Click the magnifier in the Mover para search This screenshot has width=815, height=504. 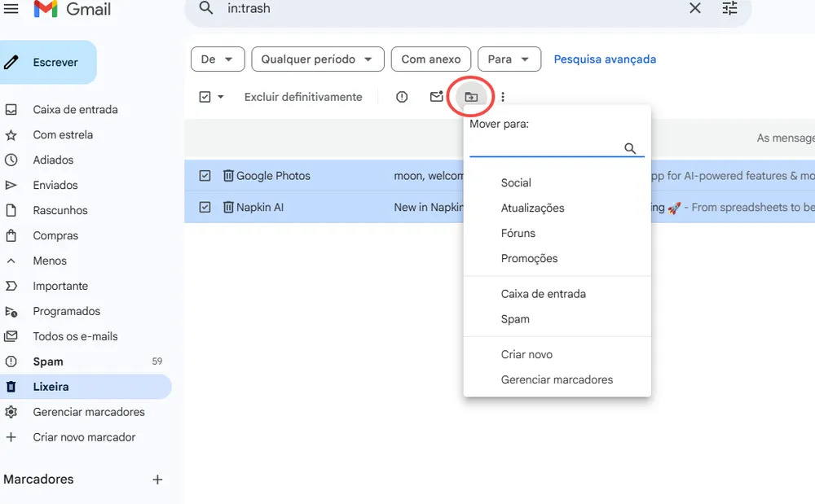(x=630, y=148)
